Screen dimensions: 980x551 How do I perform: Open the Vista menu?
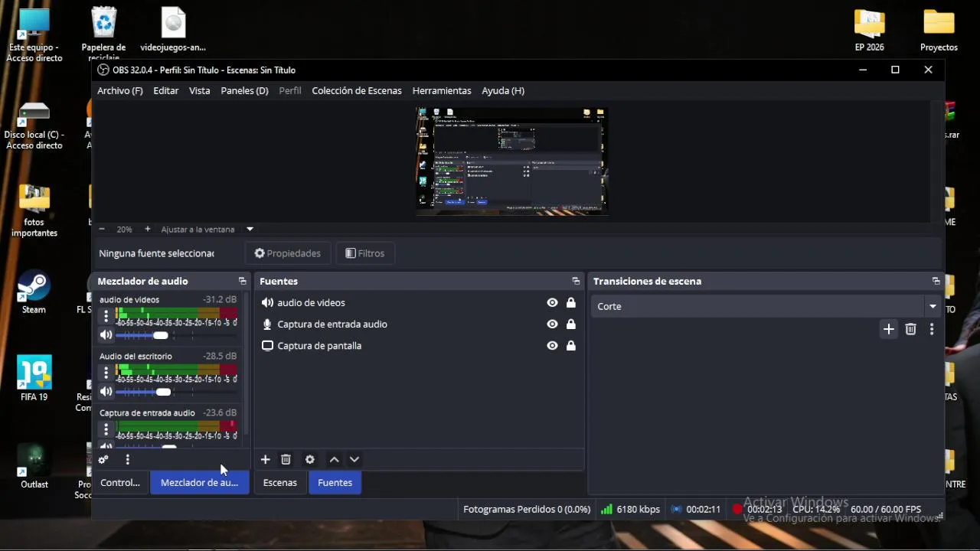point(199,90)
